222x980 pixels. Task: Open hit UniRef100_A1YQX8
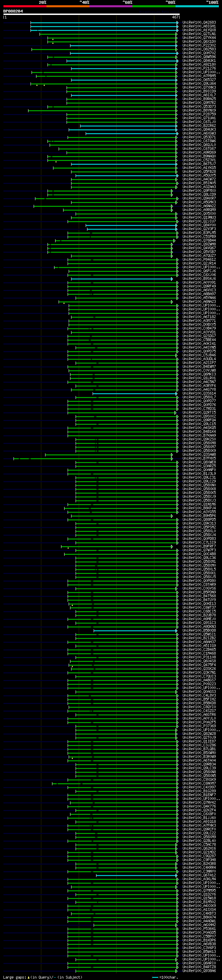pos(199,30)
